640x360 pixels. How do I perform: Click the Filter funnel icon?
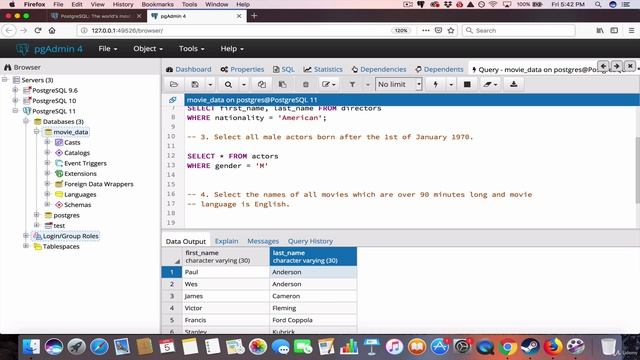click(x=352, y=84)
